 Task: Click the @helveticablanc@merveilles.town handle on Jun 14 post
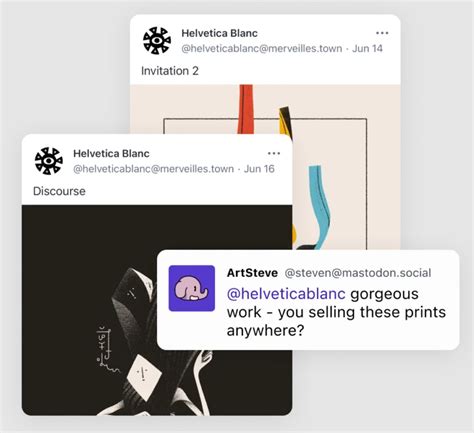click(x=262, y=49)
